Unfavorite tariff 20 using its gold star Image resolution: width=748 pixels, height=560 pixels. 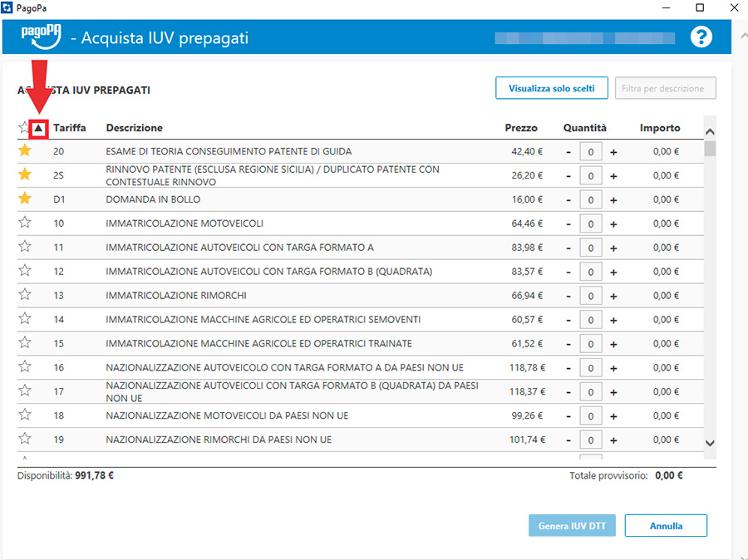[x=25, y=151]
